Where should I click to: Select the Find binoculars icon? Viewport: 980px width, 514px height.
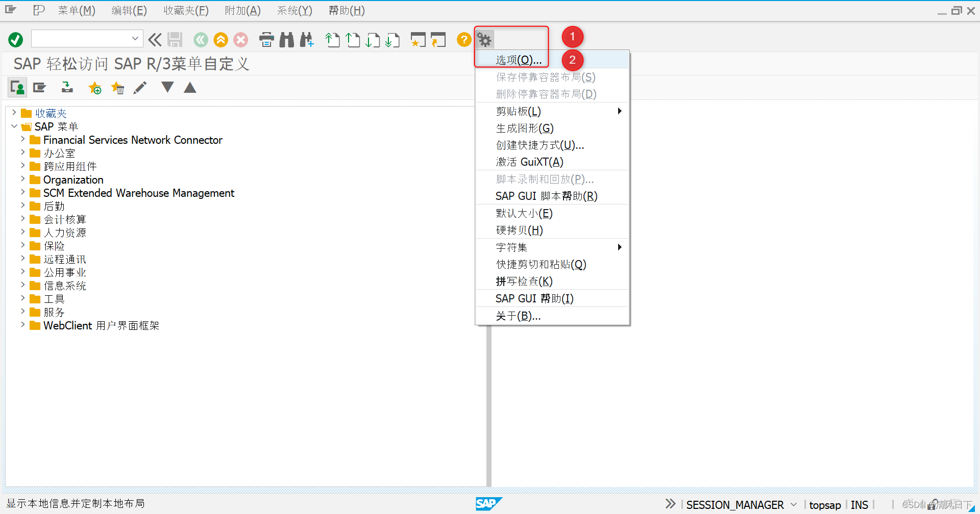[x=286, y=39]
